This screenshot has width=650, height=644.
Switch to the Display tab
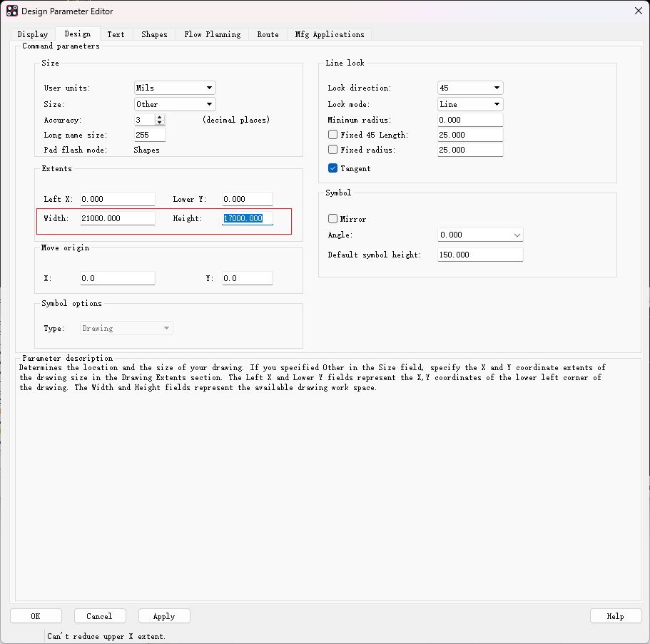(x=32, y=34)
